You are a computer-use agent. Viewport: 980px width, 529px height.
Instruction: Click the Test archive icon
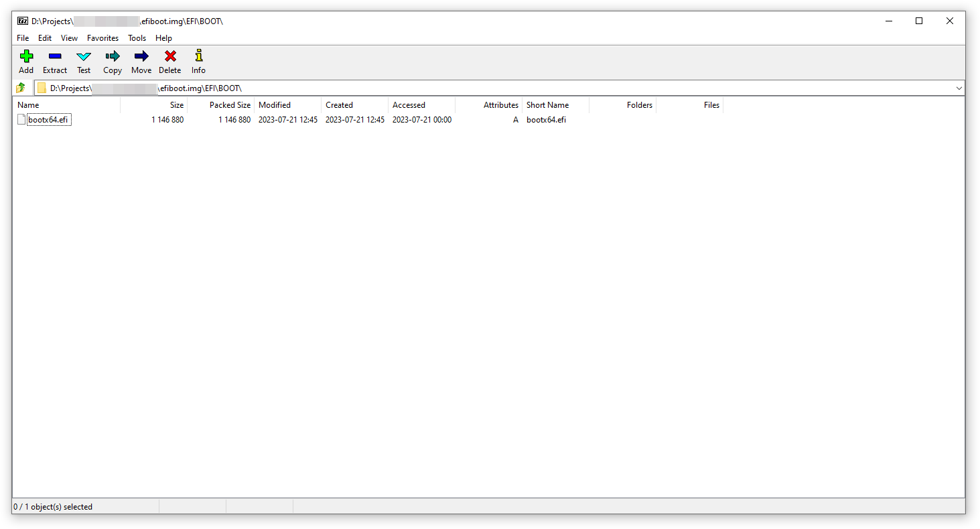point(83,62)
